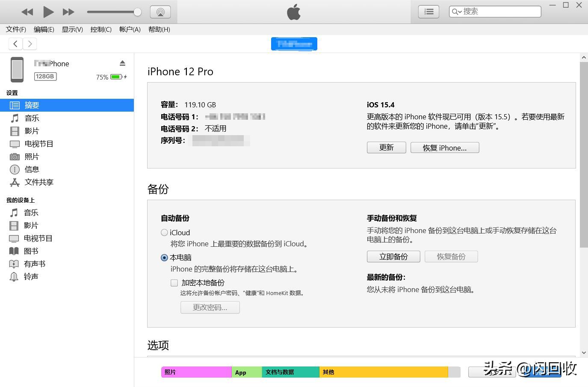Open the 控制(C) menu
This screenshot has width=588, height=387.
(x=100, y=29)
